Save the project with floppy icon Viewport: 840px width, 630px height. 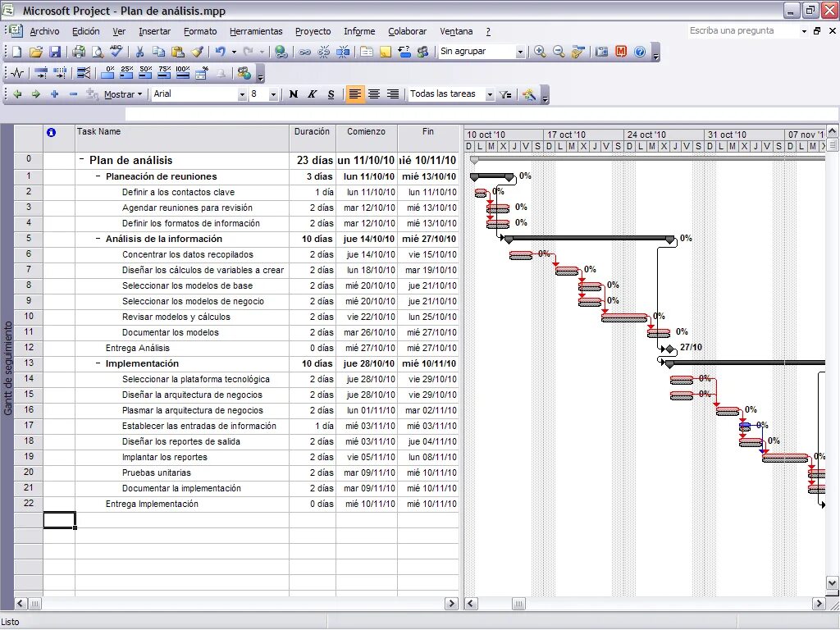(55, 52)
